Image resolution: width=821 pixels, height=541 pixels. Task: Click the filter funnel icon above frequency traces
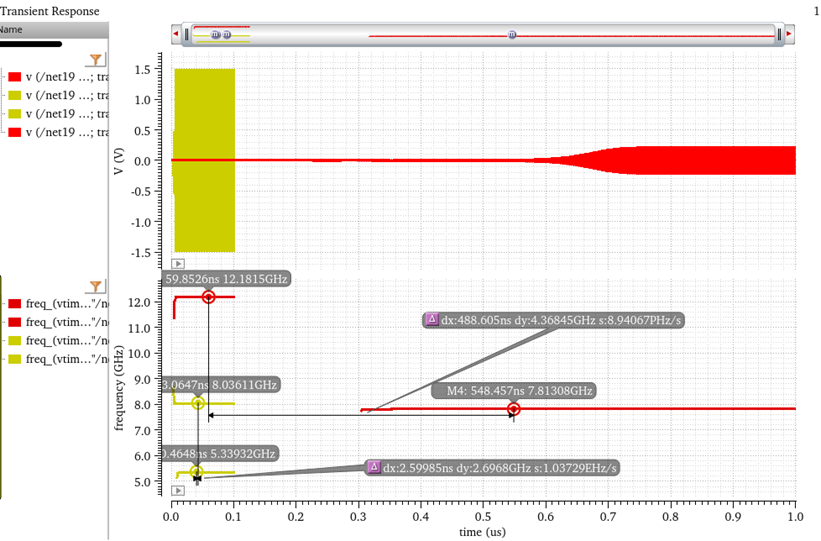tap(96, 286)
